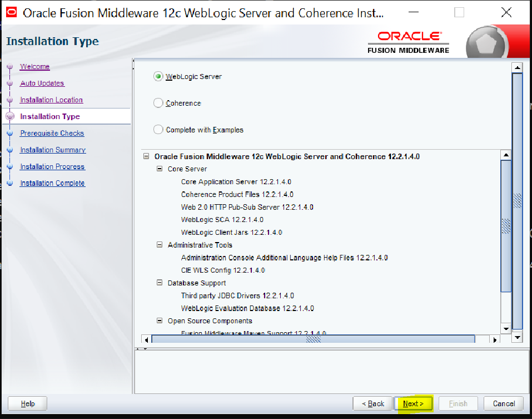Choose Complete with Examples option

[x=158, y=130]
